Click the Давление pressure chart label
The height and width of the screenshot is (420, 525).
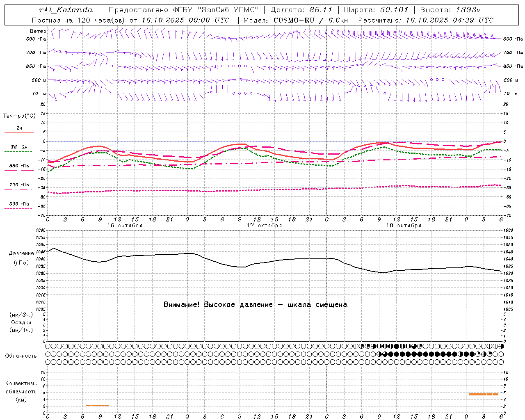point(21,253)
